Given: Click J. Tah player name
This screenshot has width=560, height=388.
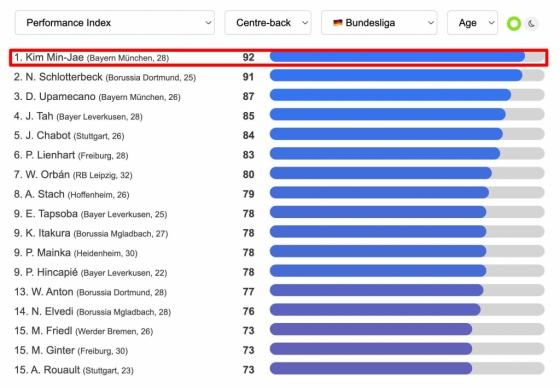Looking at the screenshot, I should pos(39,116).
